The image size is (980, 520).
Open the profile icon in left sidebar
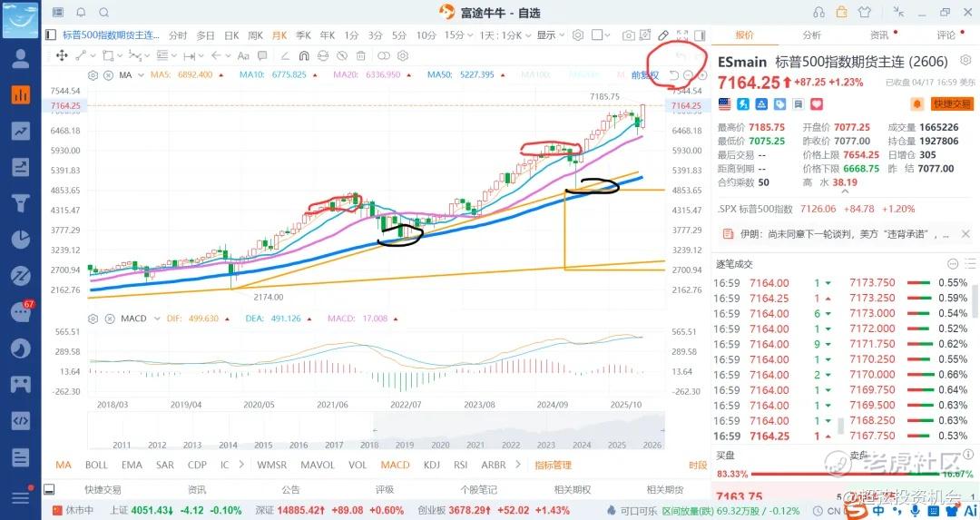[21, 58]
